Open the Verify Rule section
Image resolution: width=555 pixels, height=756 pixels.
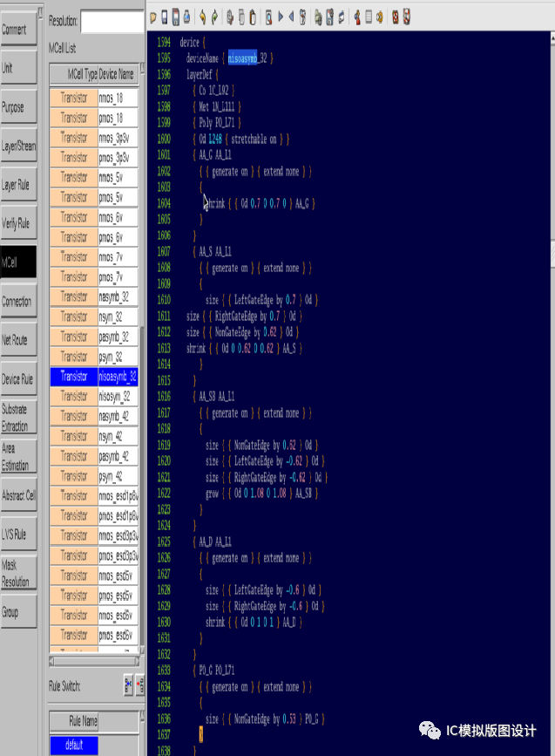click(x=18, y=223)
